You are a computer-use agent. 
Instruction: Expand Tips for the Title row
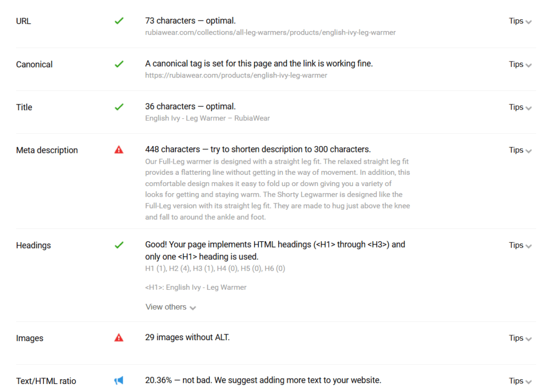520,107
